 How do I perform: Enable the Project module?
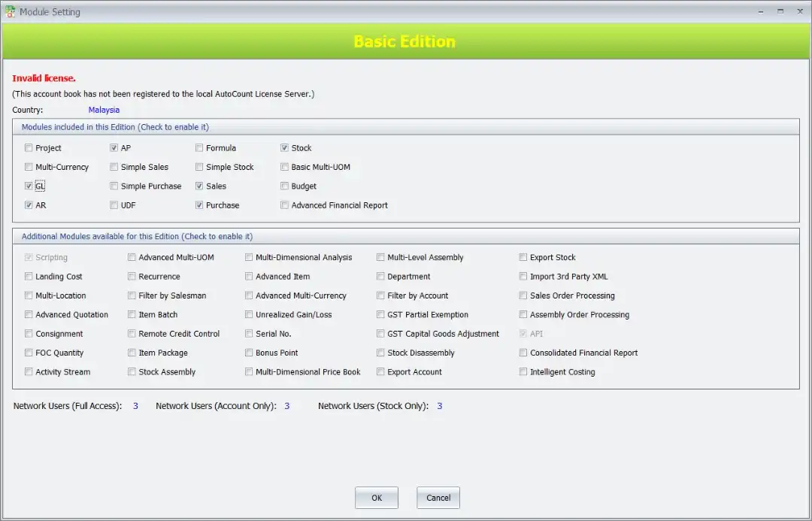click(x=28, y=147)
